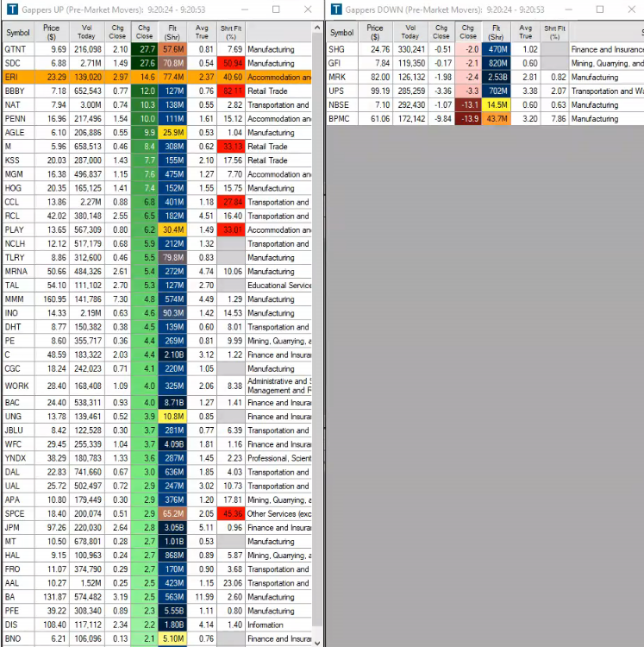The height and width of the screenshot is (647, 644).
Task: Select the NCLH symbol cell
Action: click(x=18, y=244)
